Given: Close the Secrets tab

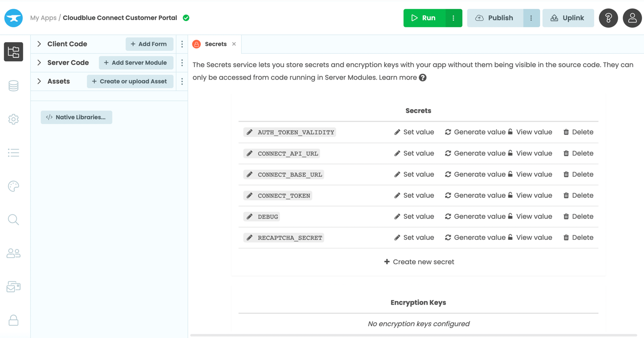Looking at the screenshot, I should point(234,44).
